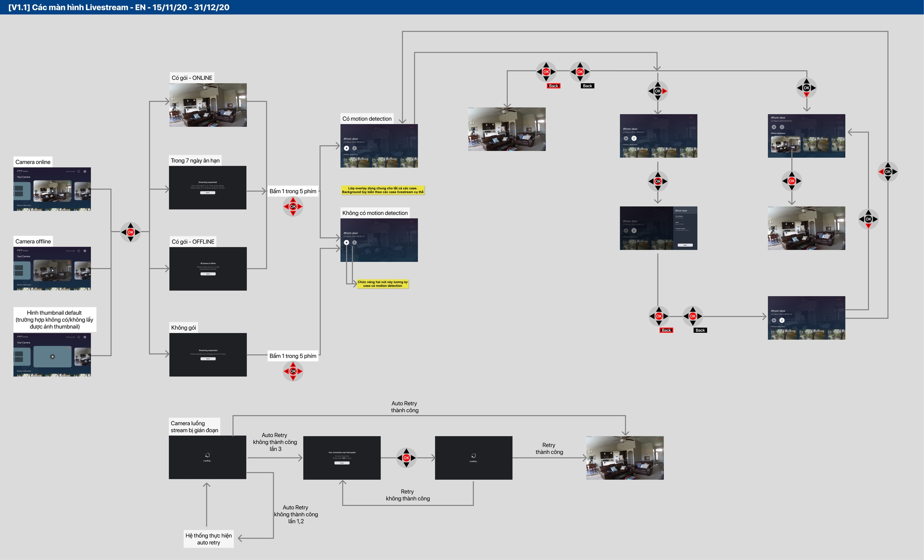Click 'Camera luồng stream bị gián đoạn' label
The width and height of the screenshot is (924, 560).
click(x=195, y=427)
